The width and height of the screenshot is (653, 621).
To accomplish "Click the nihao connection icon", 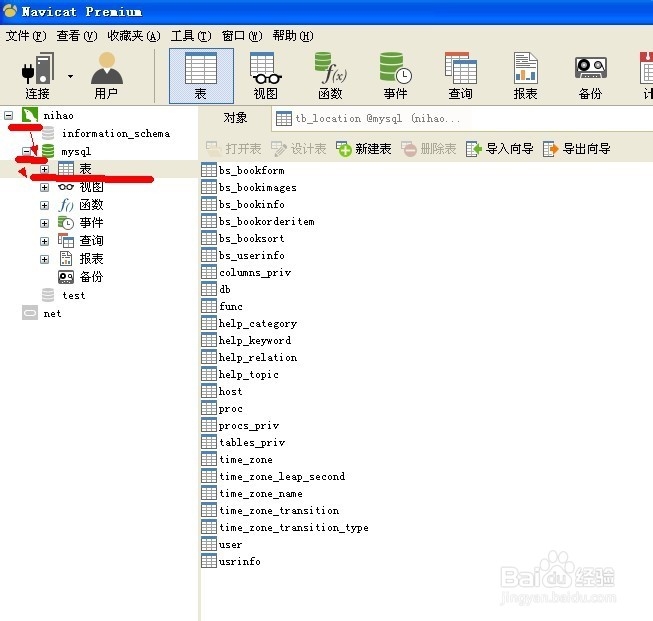I will 30,115.
